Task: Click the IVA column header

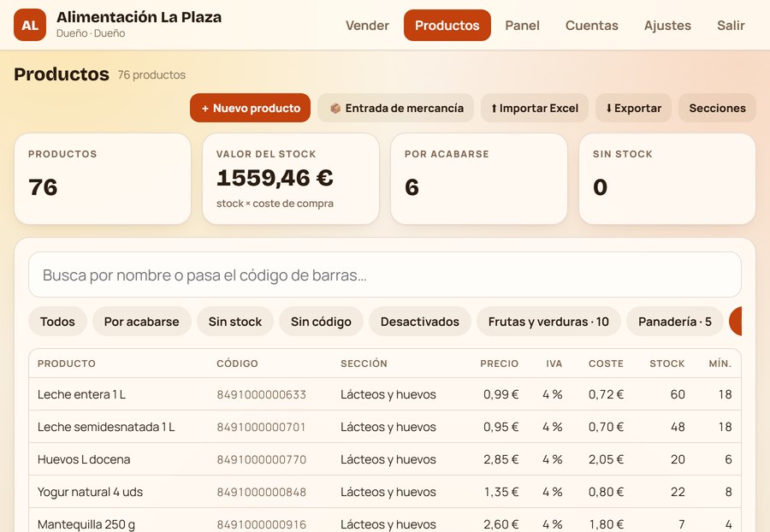Action: (x=554, y=364)
